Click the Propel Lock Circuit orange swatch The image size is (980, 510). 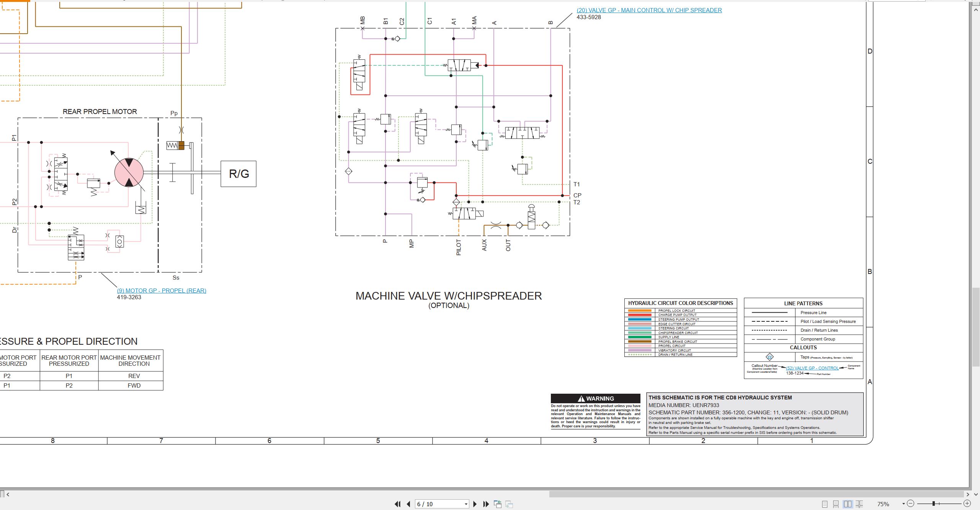tap(640, 311)
